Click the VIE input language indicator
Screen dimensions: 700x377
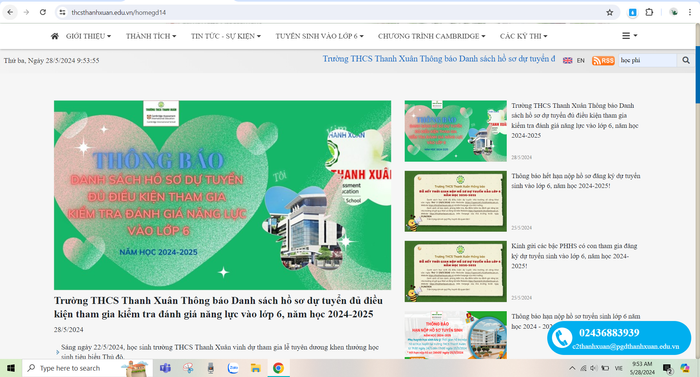(618, 369)
